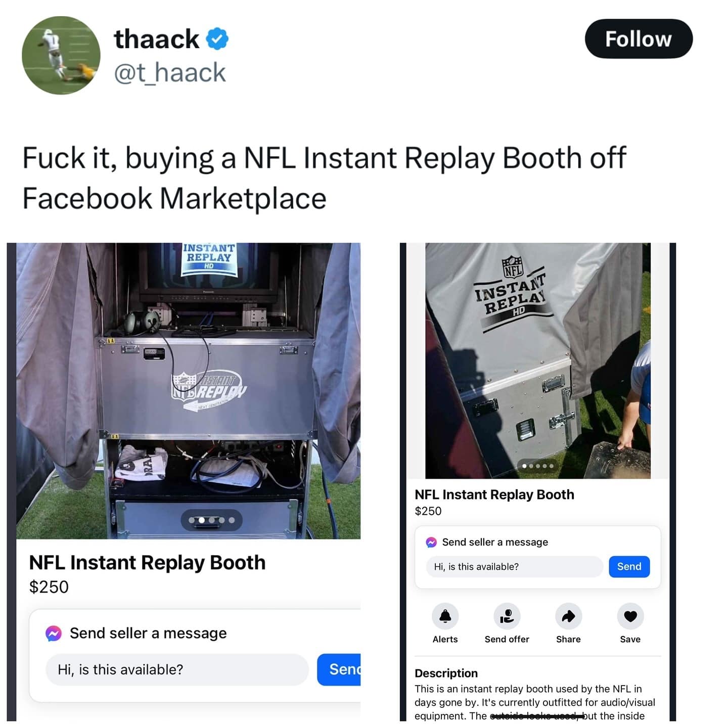
Task: Click the thaack display name
Action: [157, 39]
